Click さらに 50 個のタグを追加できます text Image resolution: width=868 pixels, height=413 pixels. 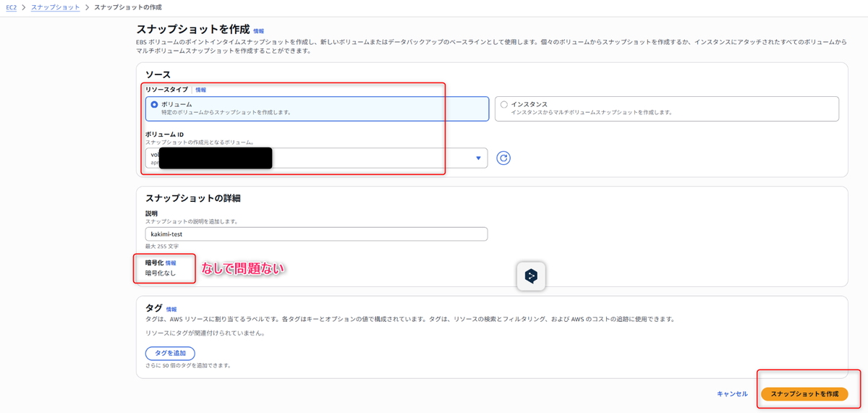188,366
